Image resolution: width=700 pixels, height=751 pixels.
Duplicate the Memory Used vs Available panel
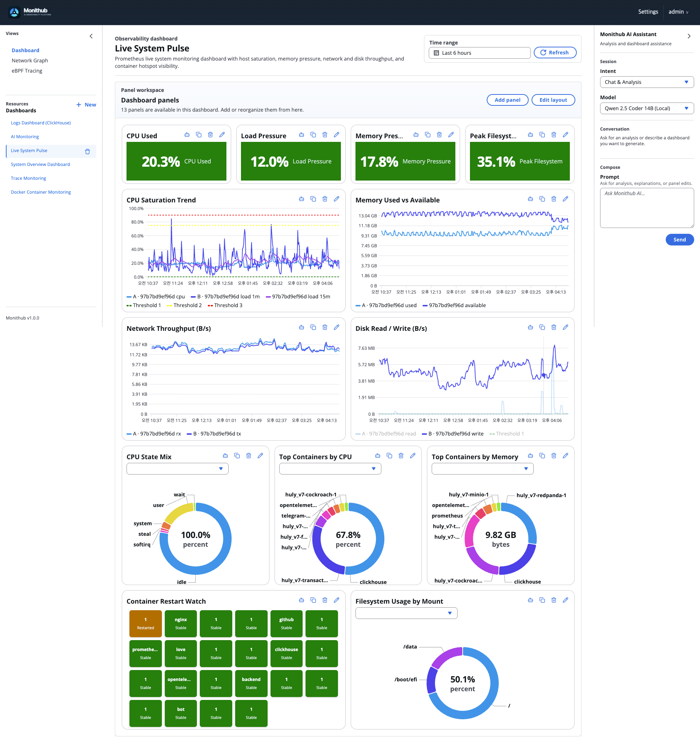pyautogui.click(x=542, y=199)
